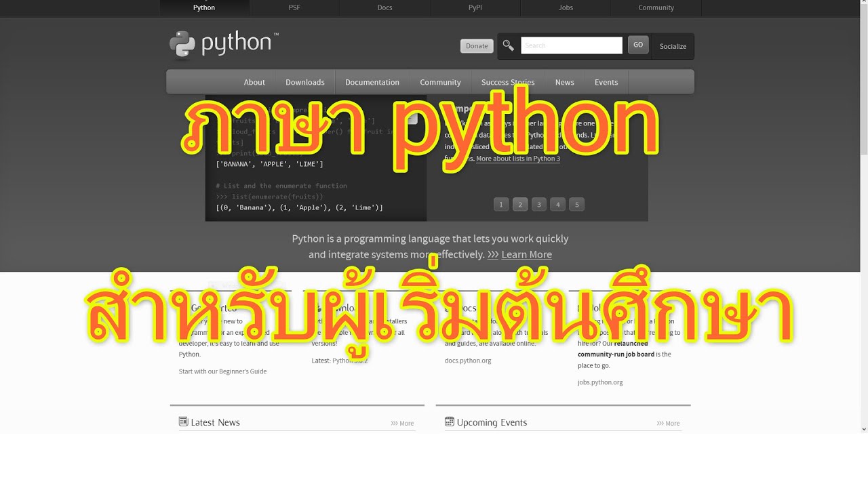Click More next to Latest News
The width and height of the screenshot is (868, 488).
pos(402,423)
